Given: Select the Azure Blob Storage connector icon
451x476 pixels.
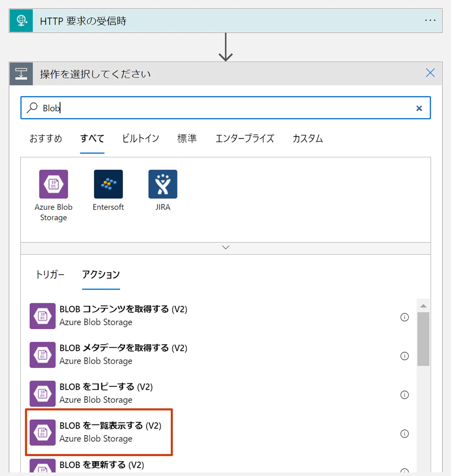Looking at the screenshot, I should click(x=54, y=184).
